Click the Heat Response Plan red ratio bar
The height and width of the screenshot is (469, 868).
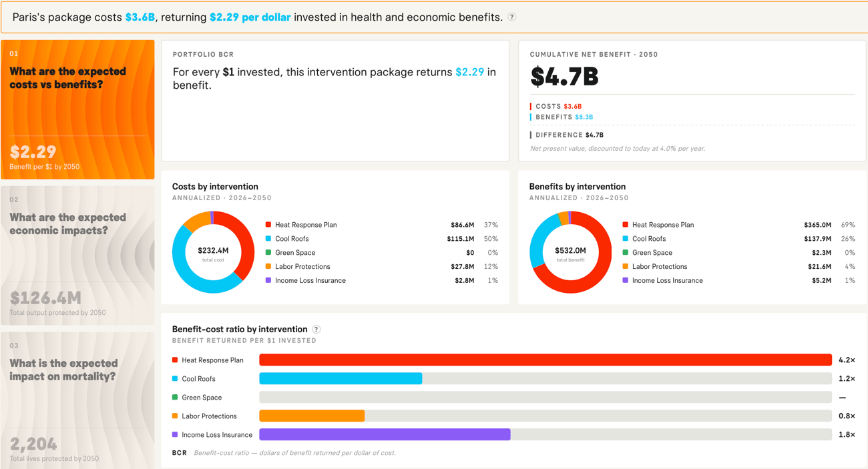[x=546, y=360]
